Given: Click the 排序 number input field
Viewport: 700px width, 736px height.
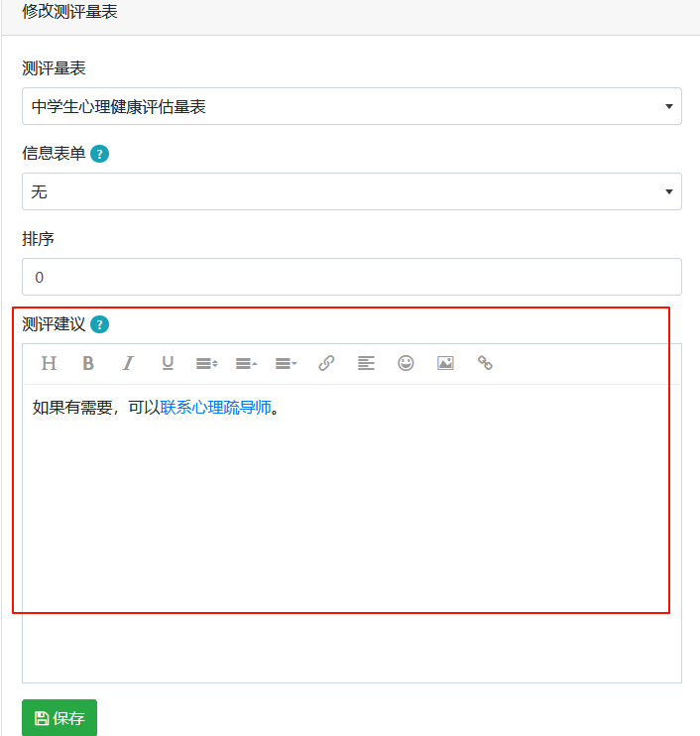Looking at the screenshot, I should (x=352, y=277).
